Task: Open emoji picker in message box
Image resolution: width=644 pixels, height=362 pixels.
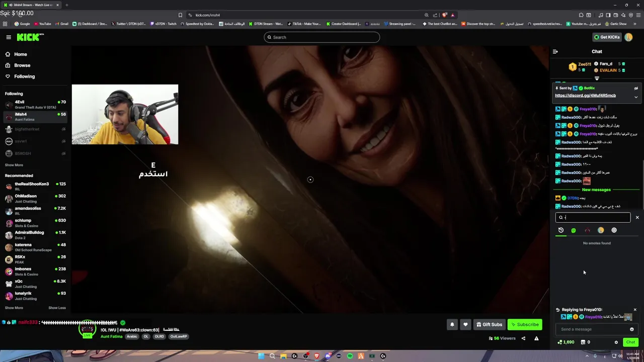Action: [632, 329]
